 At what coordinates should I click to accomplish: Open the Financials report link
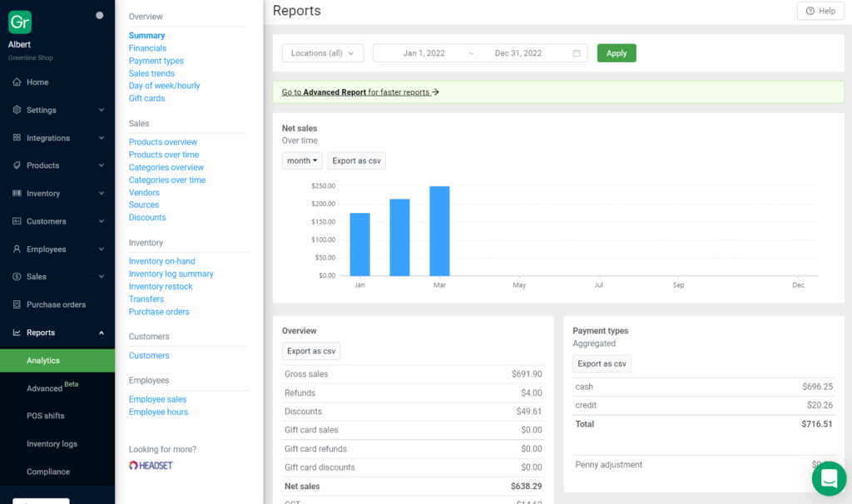[148, 48]
